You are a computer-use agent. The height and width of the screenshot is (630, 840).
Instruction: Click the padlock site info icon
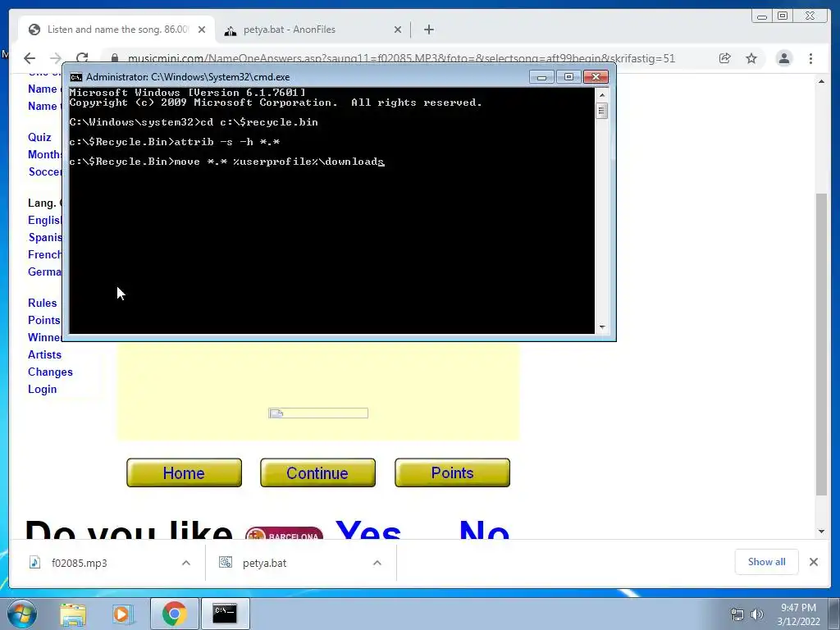(x=114, y=58)
